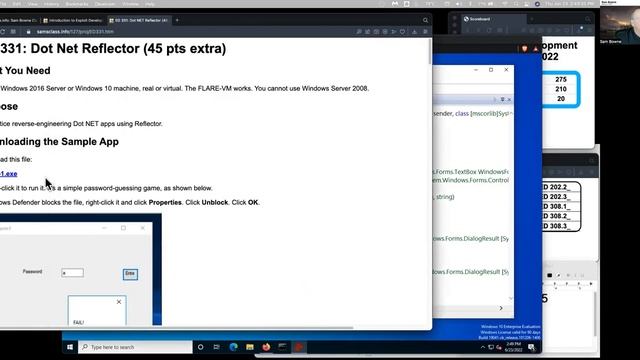Screen dimensions: 640x360
Task: Open the notification center icon on taskbar
Action: coord(531,347)
